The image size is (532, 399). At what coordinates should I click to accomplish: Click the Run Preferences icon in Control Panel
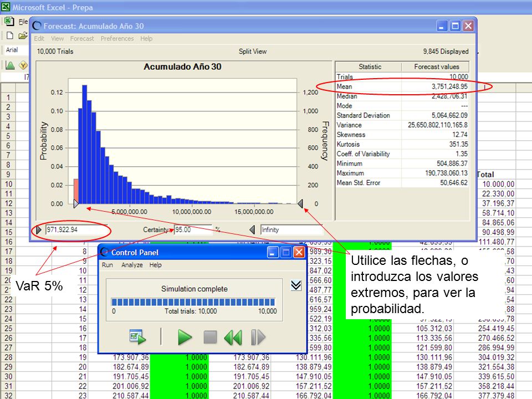138,337
